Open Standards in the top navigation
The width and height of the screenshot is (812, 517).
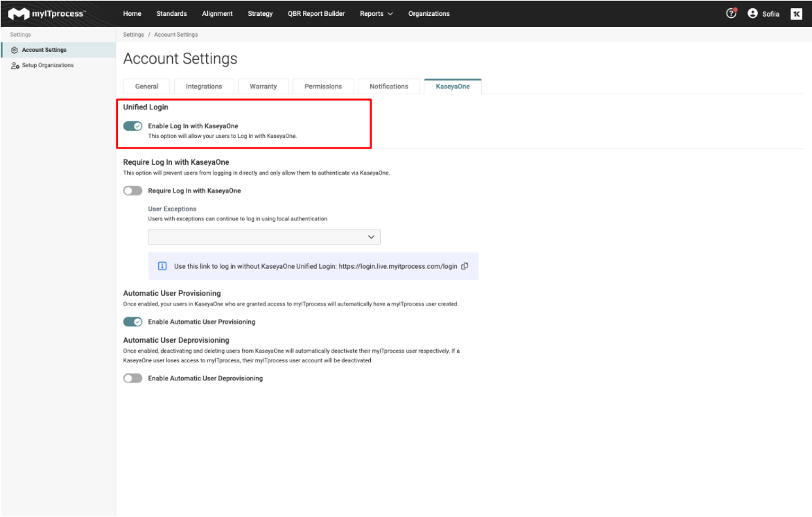tap(171, 13)
